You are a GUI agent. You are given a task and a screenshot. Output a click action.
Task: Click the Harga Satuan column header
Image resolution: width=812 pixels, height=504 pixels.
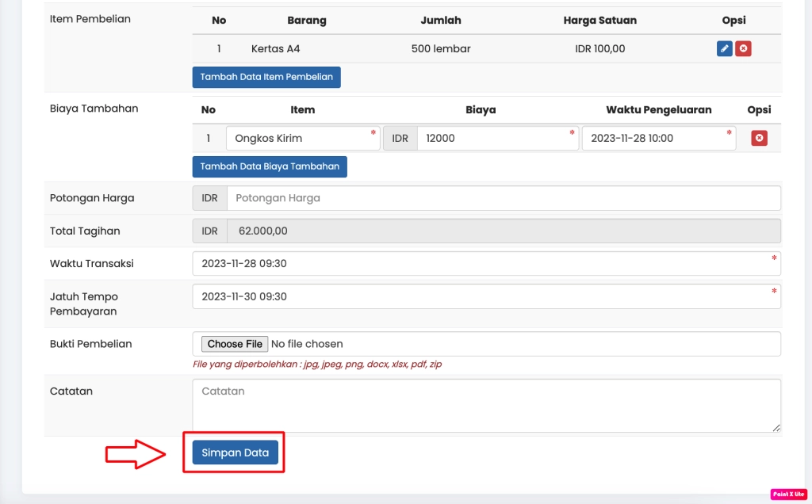pos(599,21)
